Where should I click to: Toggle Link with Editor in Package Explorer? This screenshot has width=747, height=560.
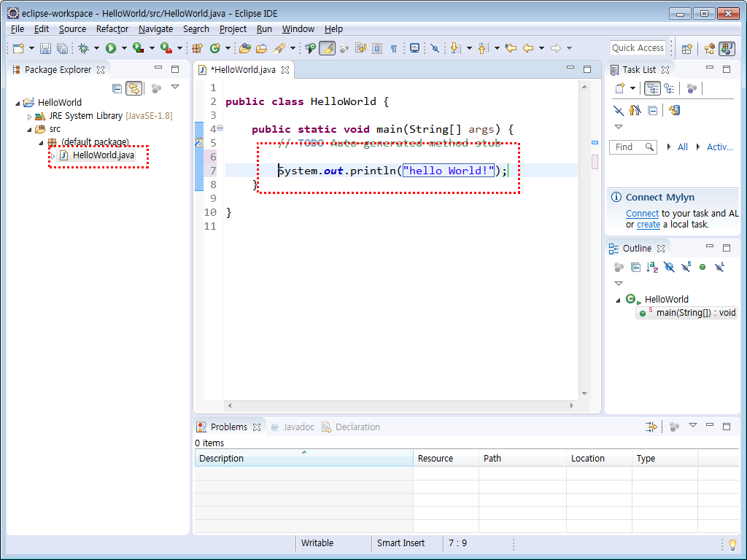click(134, 88)
